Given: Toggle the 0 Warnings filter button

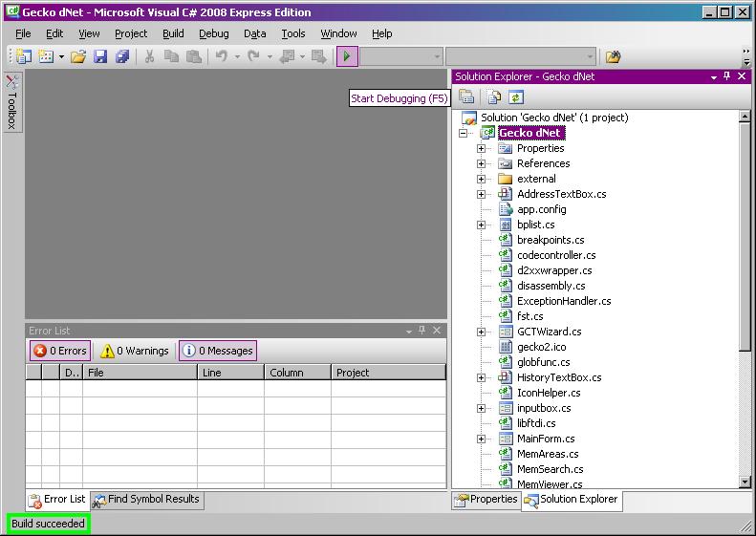Looking at the screenshot, I should click(x=135, y=351).
